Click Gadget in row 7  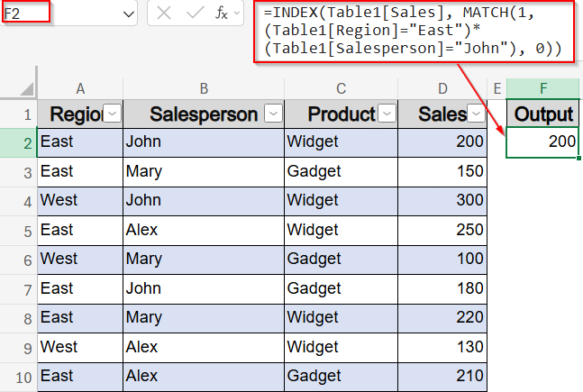pos(342,289)
